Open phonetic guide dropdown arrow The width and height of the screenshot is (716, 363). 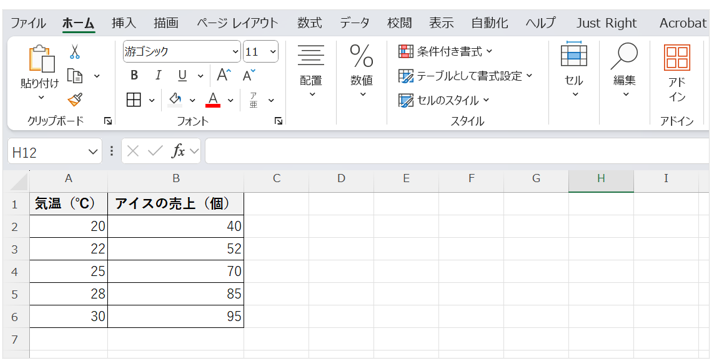point(271,100)
